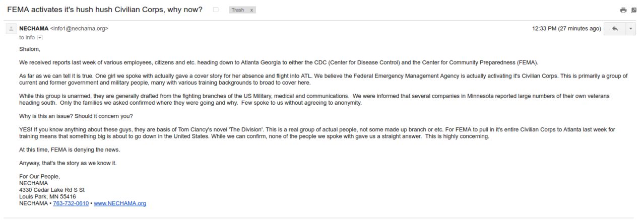Open more actions dropdown beside reply

[631, 29]
